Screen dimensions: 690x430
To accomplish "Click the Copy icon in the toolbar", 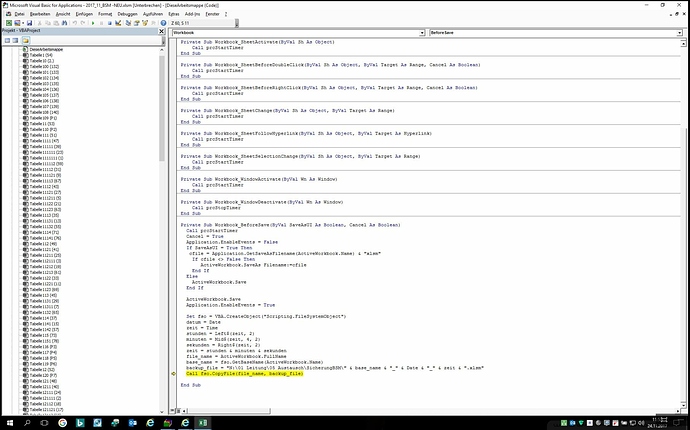I will pyautogui.click(x=48, y=23).
